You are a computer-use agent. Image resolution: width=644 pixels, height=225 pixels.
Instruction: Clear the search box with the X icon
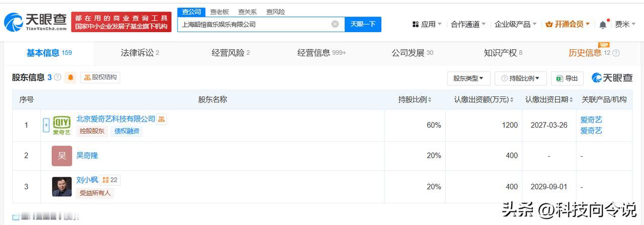(335, 24)
